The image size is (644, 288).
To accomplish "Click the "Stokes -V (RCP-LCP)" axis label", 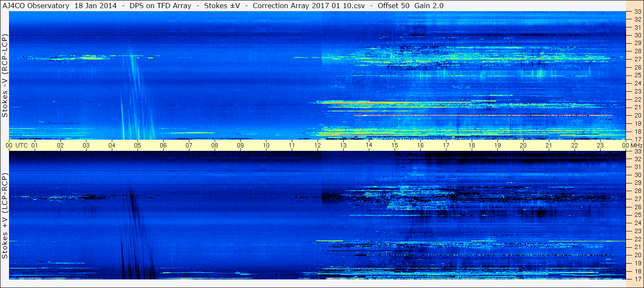I will pyautogui.click(x=5, y=76).
